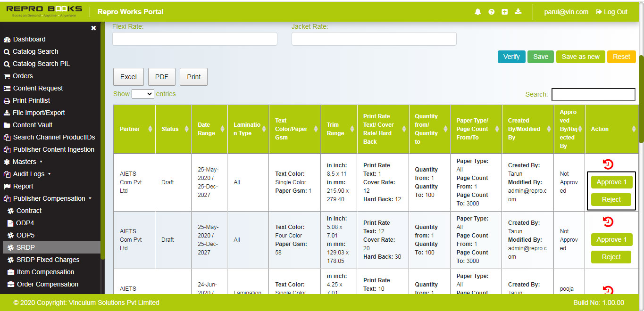Click the download icon in header

click(518, 12)
